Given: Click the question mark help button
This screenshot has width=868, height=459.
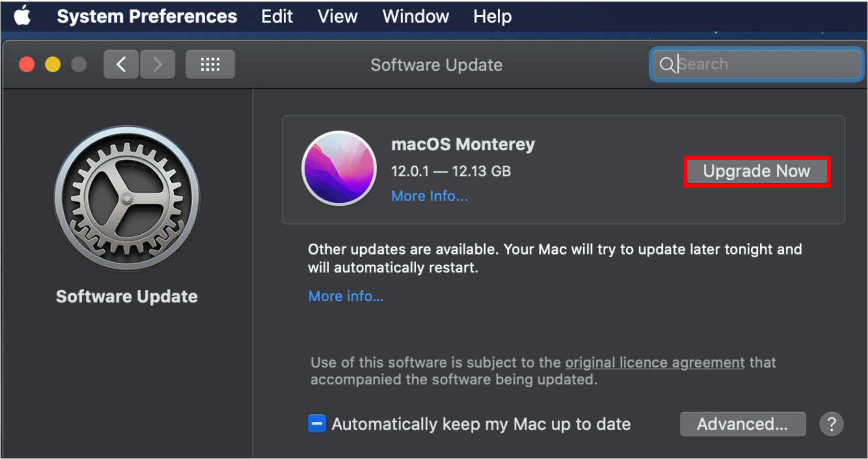Looking at the screenshot, I should 831,424.
